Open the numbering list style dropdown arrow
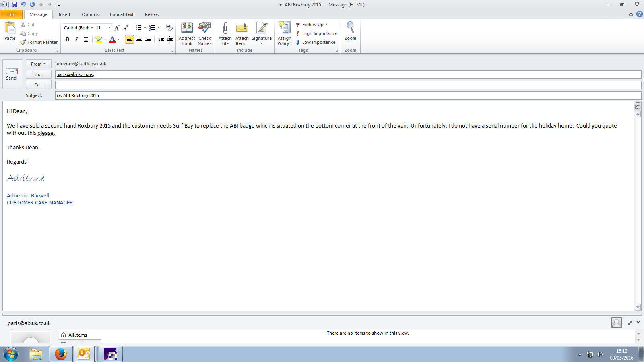Viewport: 644px width, 362px height. click(158, 28)
